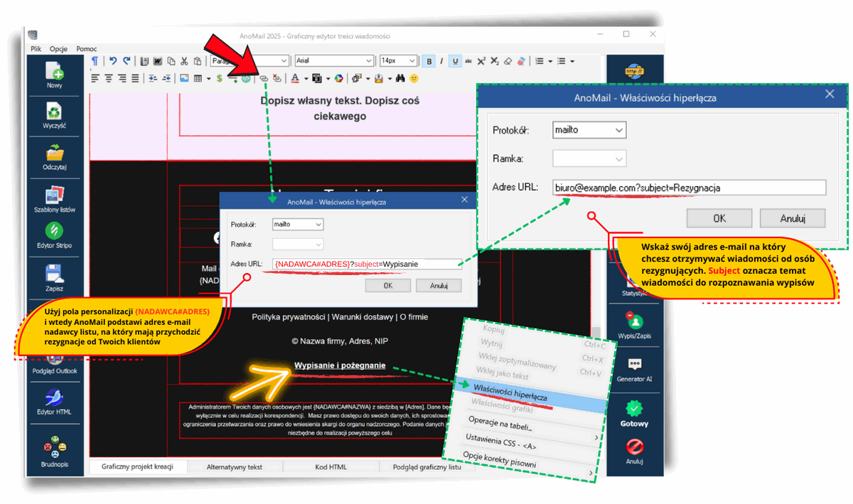Align text left in the toolbar
Viewport: 853px width, 504px height.
point(95,78)
